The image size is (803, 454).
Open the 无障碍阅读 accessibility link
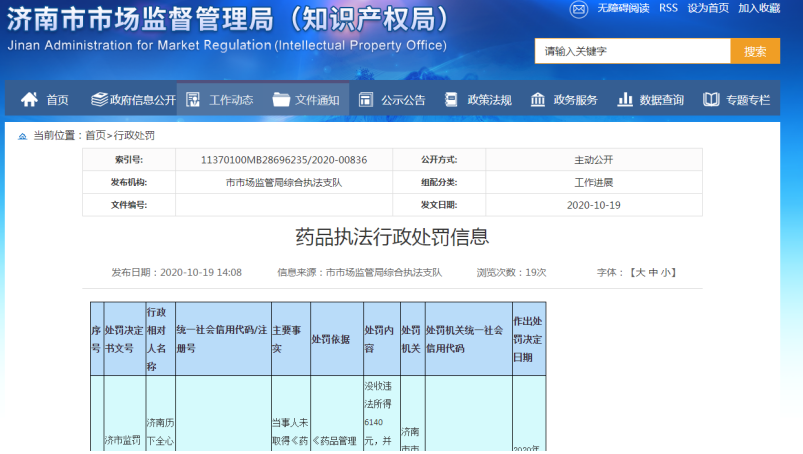[623, 9]
